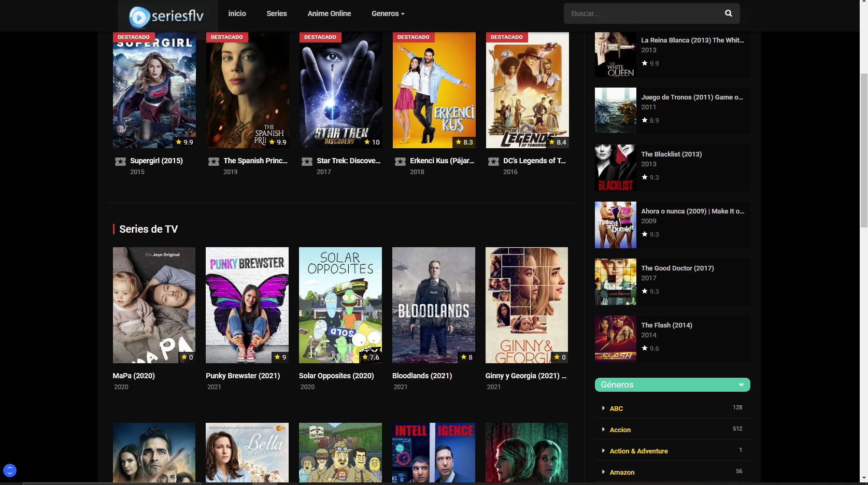Click the DESTACADO badge on Supergirl

pyautogui.click(x=134, y=37)
